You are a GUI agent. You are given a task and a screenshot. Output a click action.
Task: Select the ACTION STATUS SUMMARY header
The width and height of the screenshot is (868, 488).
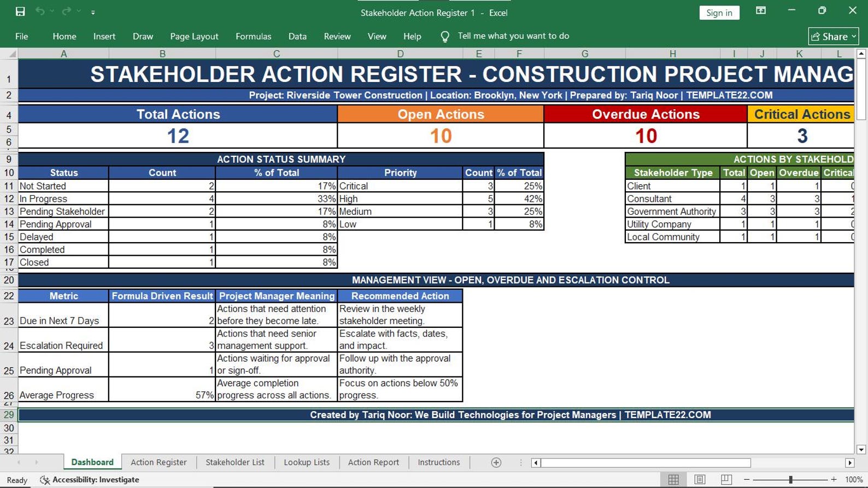(x=281, y=159)
